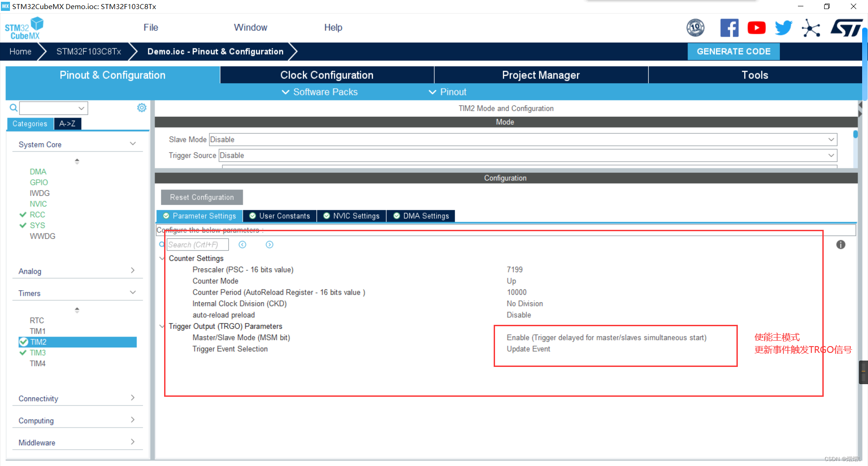Select GPIO in System Core
This screenshot has width=868, height=466.
tap(39, 182)
